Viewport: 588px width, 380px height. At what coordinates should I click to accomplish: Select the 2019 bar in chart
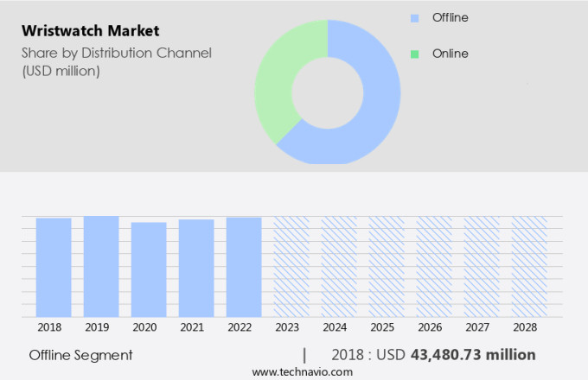pyautogui.click(x=101, y=266)
